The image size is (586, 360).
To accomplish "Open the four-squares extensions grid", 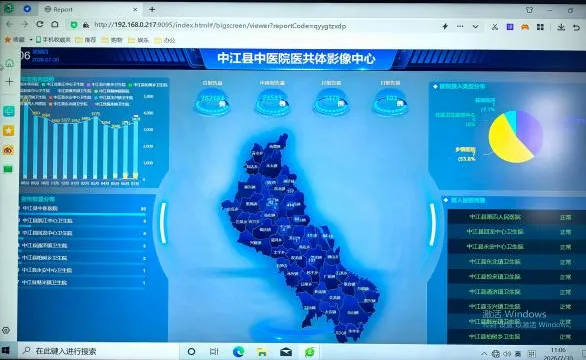I will tap(540, 27).
